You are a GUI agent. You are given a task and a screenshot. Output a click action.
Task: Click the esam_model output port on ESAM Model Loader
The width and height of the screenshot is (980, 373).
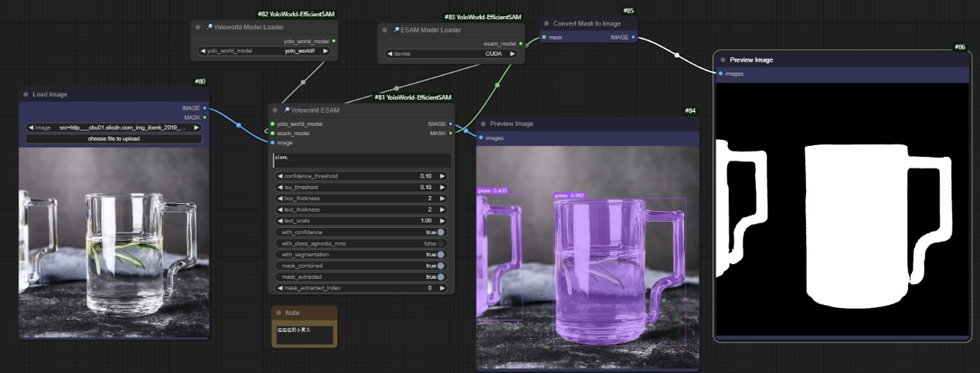coord(520,44)
